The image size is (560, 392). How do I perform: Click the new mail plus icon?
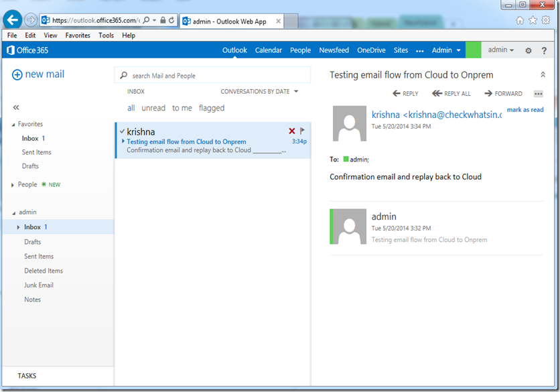pyautogui.click(x=17, y=74)
